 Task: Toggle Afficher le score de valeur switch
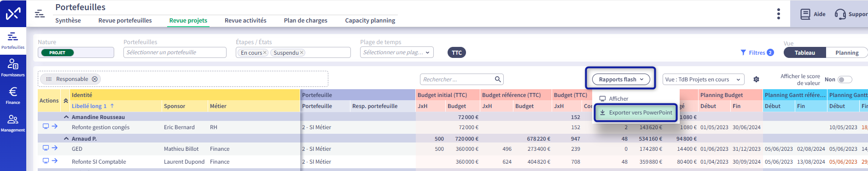pos(845,80)
